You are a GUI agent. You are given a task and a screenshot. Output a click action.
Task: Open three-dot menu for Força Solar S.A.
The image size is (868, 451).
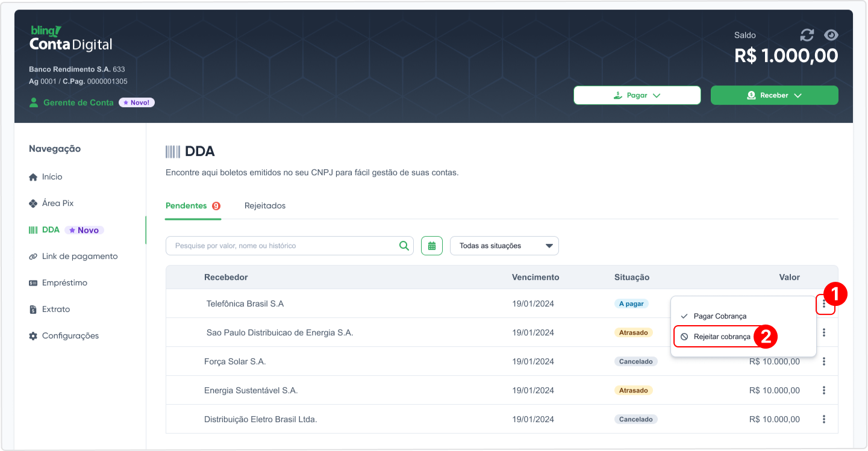pos(824,361)
